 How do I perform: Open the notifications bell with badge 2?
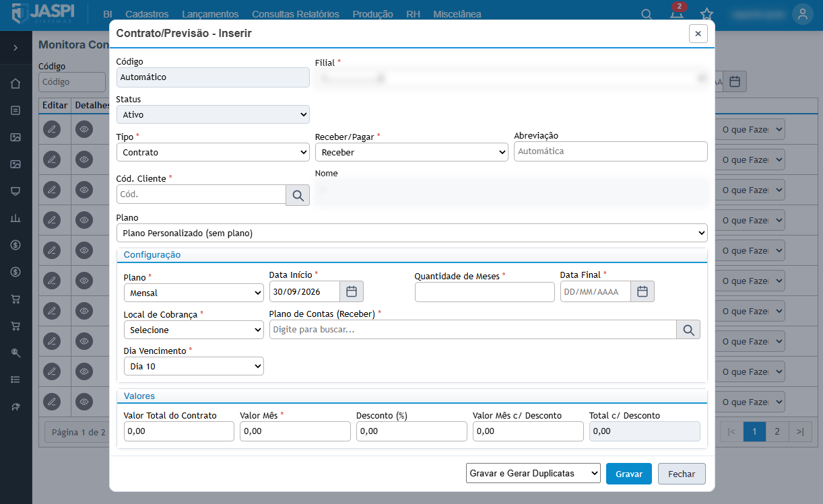[677, 13]
